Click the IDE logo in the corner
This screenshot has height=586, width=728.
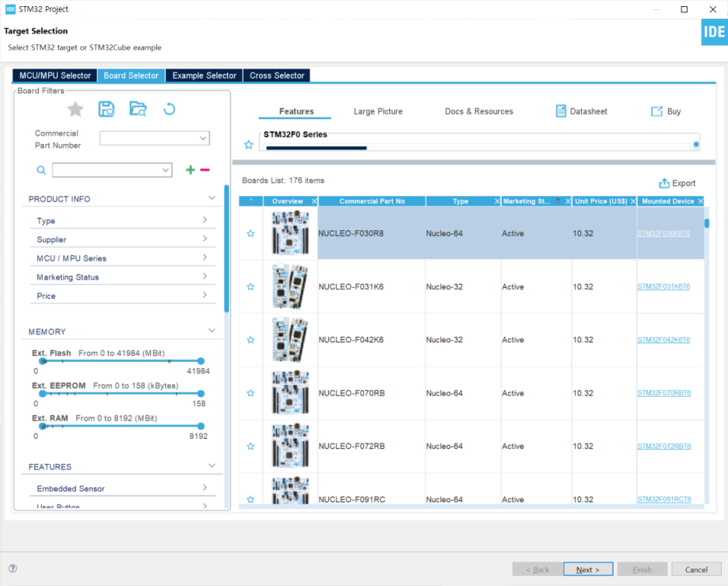pyautogui.click(x=714, y=32)
